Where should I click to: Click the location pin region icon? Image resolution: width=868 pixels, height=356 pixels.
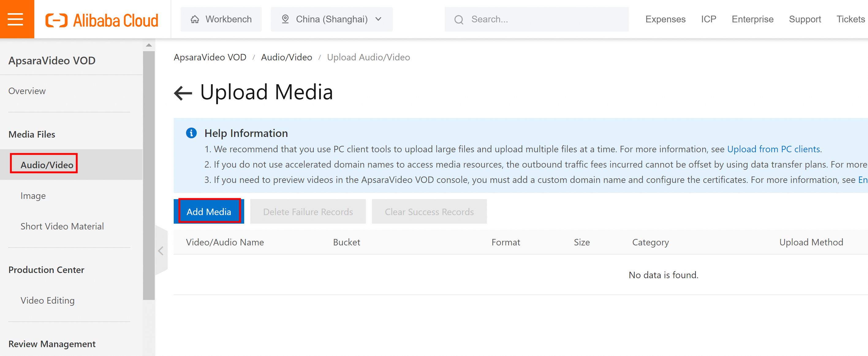tap(285, 19)
